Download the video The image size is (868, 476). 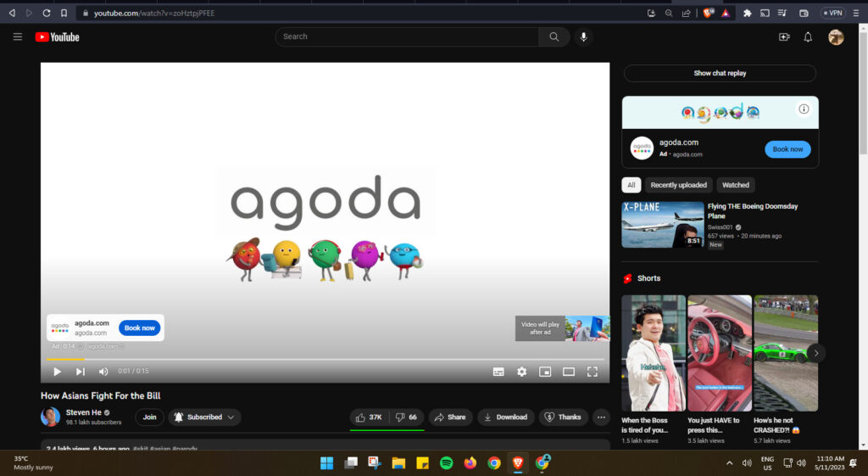(x=505, y=417)
